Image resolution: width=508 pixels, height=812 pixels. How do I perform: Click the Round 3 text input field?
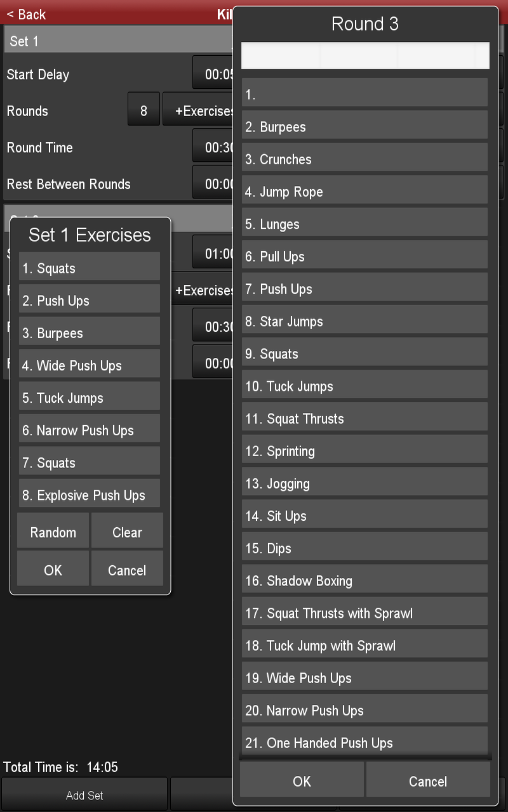(x=365, y=56)
